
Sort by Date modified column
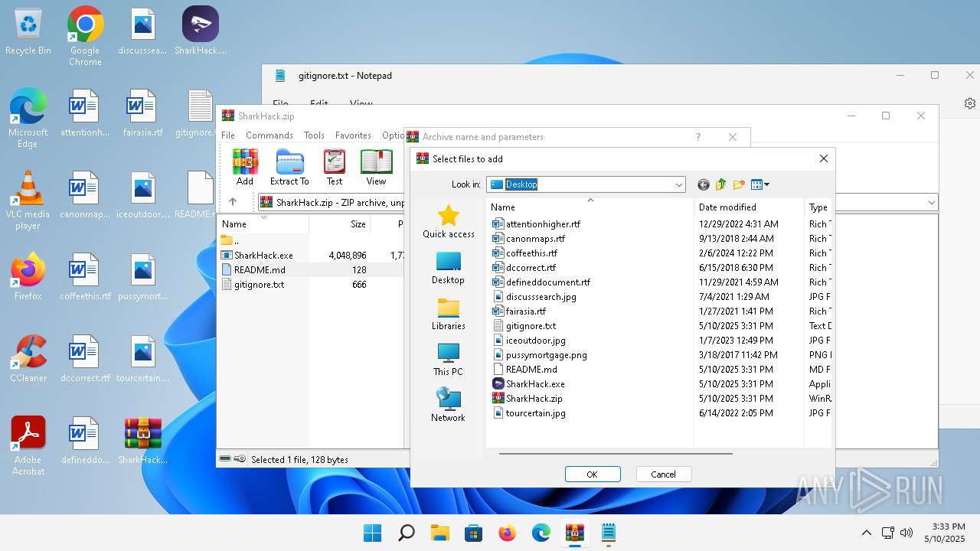[x=749, y=207]
